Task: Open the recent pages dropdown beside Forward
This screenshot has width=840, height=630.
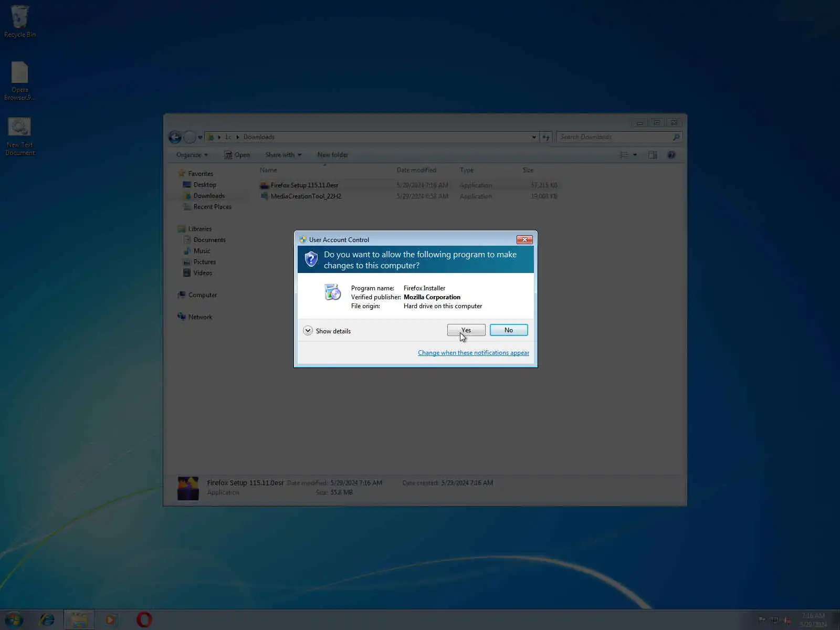Action: [200, 138]
